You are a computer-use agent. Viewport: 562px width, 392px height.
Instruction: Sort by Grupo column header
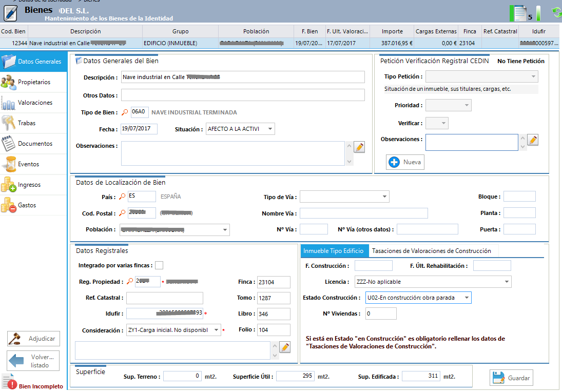[180, 31]
